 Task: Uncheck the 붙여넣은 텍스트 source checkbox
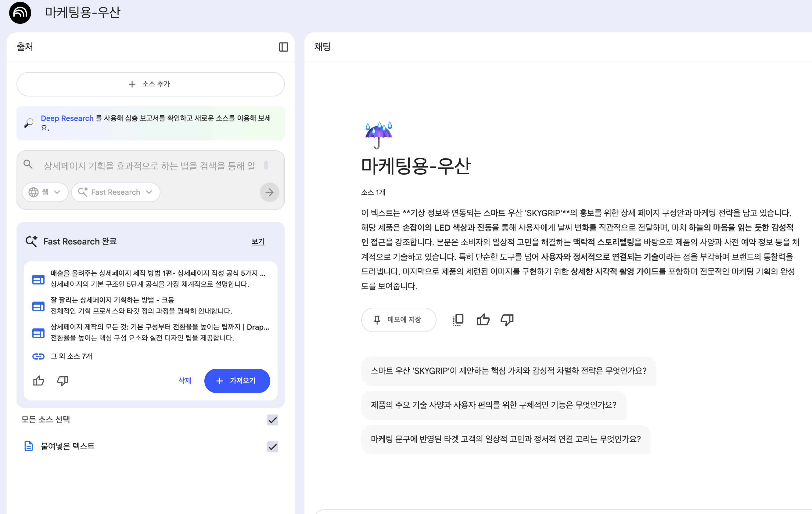[272, 447]
